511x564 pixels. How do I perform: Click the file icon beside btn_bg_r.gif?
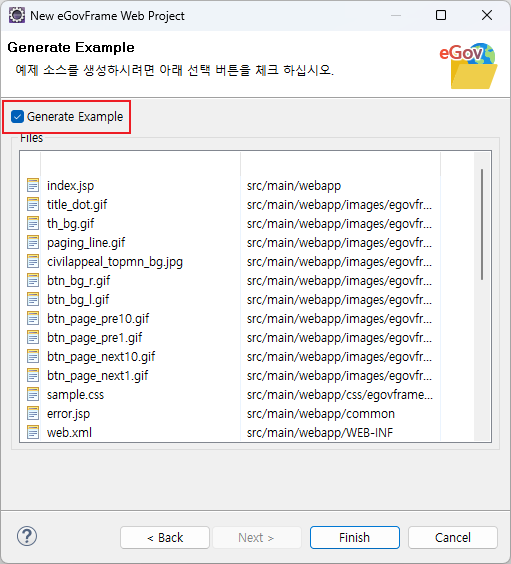click(x=33, y=280)
